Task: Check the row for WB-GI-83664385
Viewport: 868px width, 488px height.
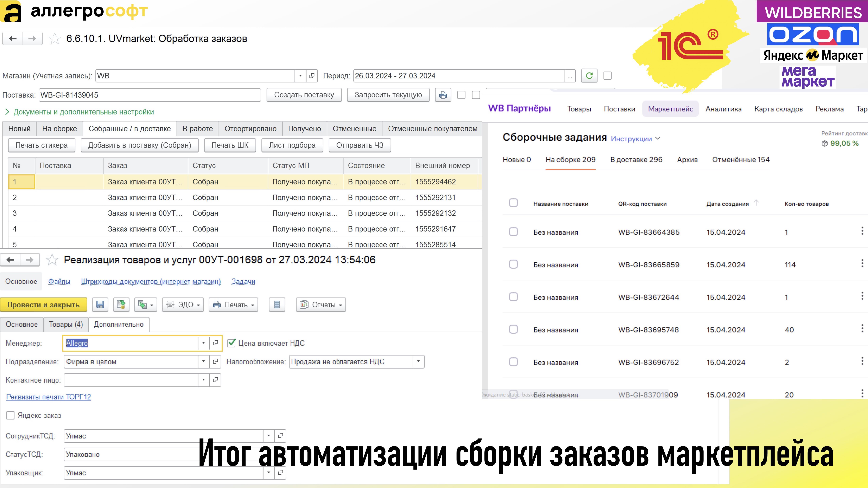Action: tap(514, 232)
